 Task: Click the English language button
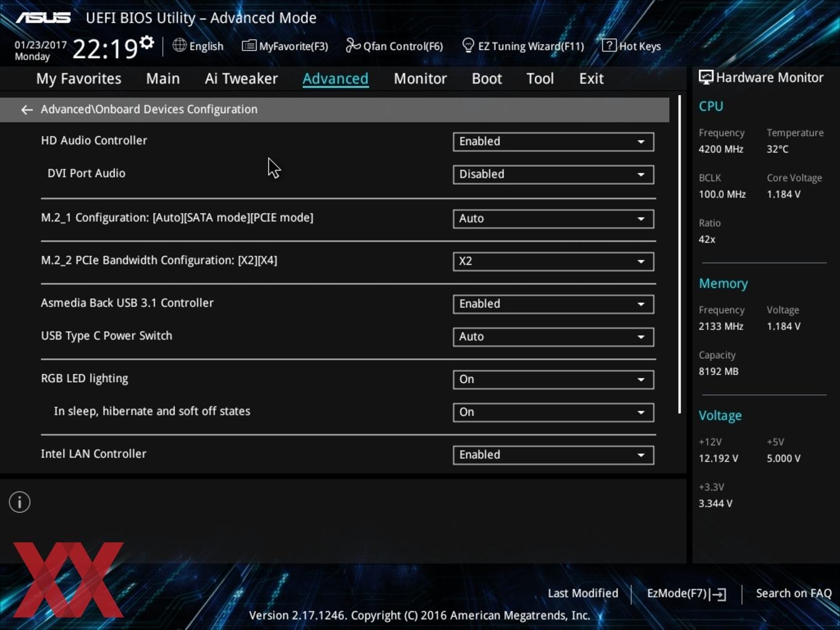coord(198,46)
